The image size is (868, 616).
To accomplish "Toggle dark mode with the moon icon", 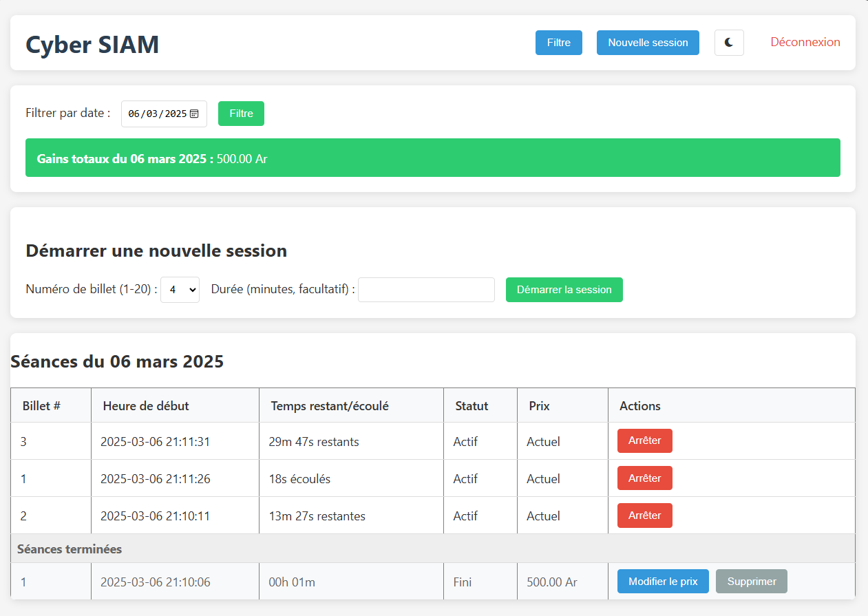I will click(x=729, y=43).
